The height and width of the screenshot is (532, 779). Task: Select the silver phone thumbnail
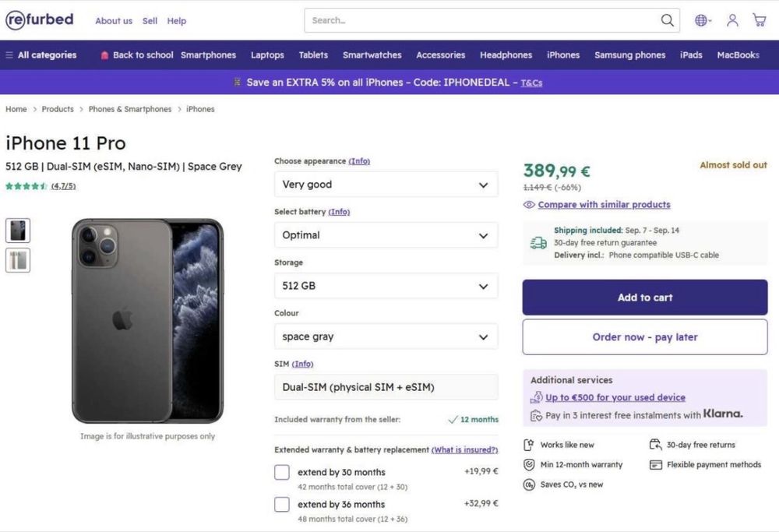(18, 260)
